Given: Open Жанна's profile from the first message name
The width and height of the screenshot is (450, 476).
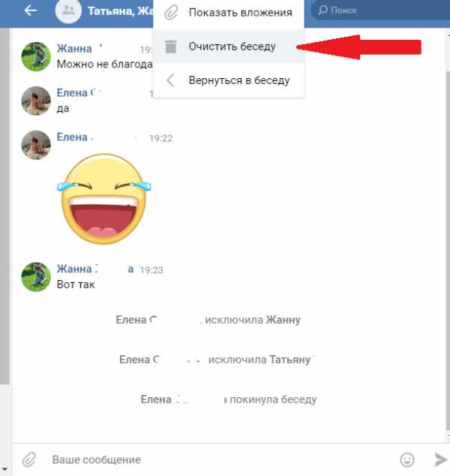Looking at the screenshot, I should (x=74, y=49).
